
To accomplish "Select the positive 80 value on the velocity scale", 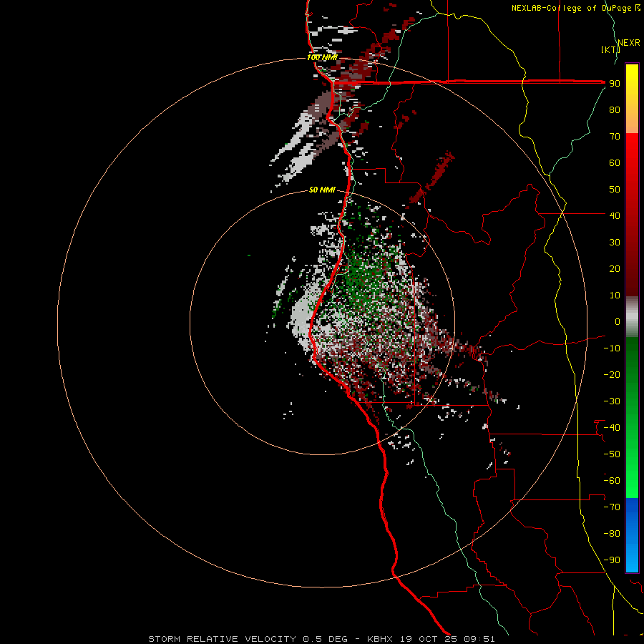I will point(615,109).
